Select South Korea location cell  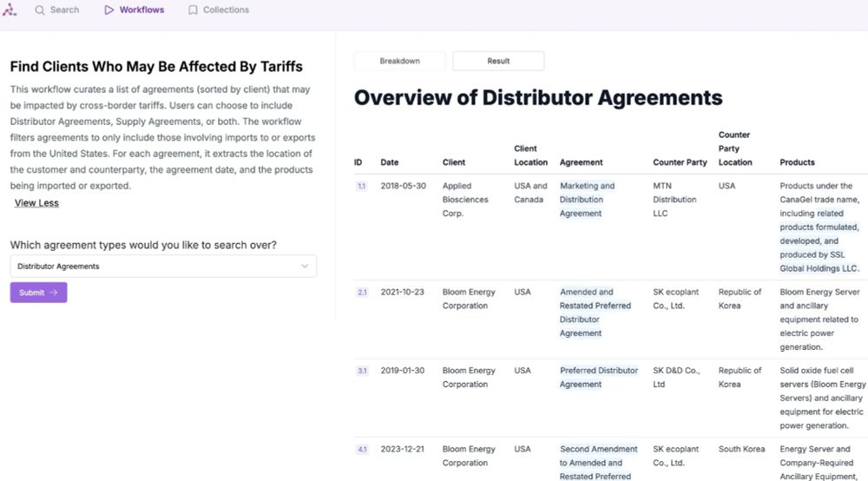pyautogui.click(x=741, y=450)
